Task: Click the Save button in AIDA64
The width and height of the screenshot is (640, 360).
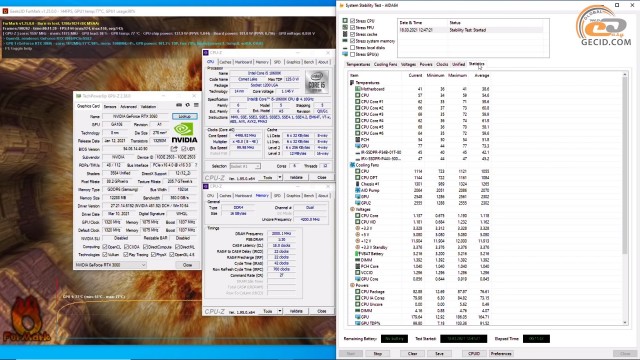Action: (440, 353)
